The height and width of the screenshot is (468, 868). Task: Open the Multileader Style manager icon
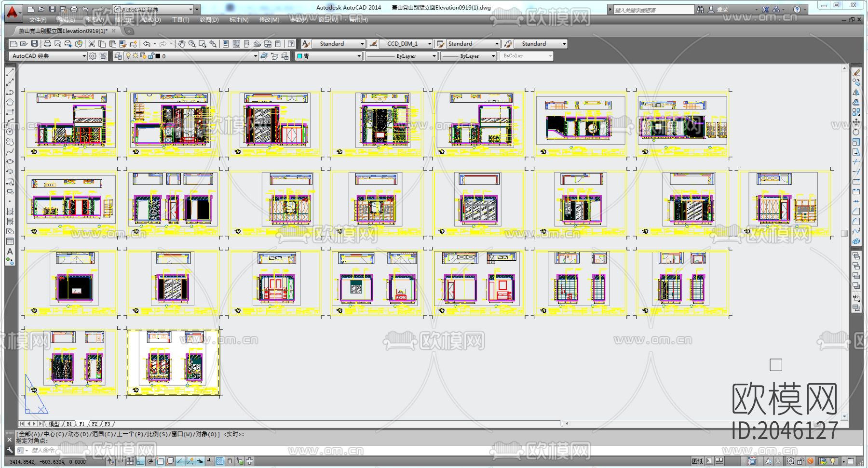(508, 44)
